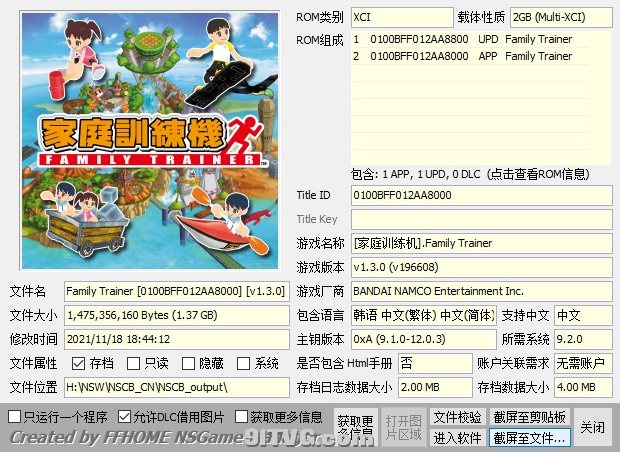Click the 载体性质 field showing 2GB (Multi-XCI)
The height and width of the screenshot is (452, 620).
coord(561,17)
